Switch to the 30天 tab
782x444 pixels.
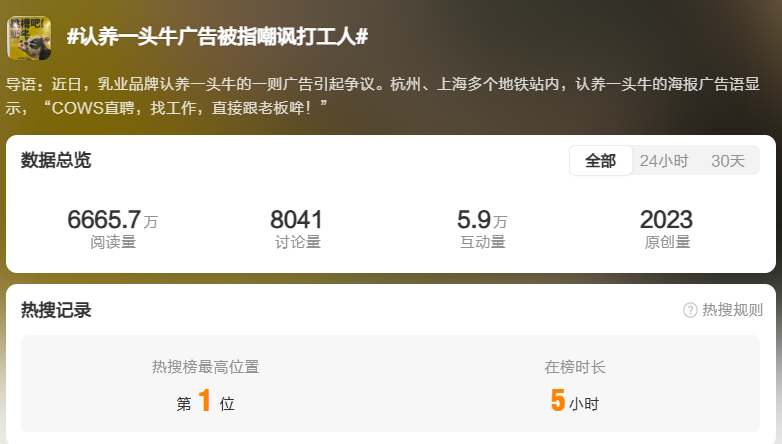(x=728, y=161)
